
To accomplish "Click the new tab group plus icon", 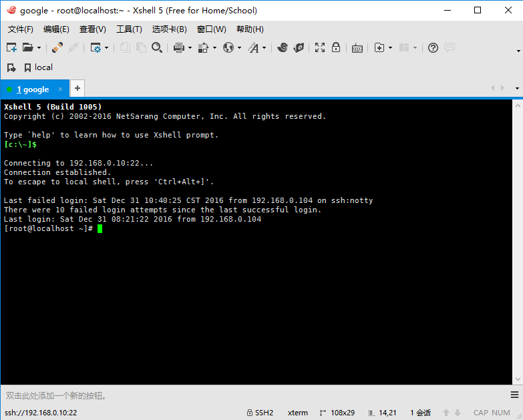I will pos(379,47).
